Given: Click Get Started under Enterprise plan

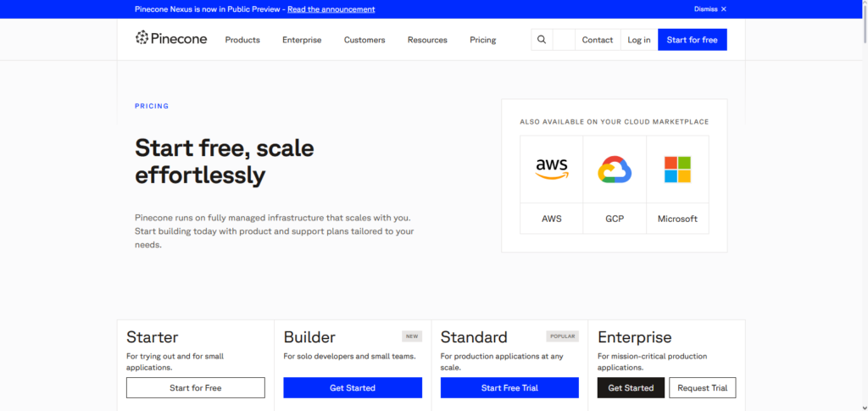Looking at the screenshot, I should [631, 388].
